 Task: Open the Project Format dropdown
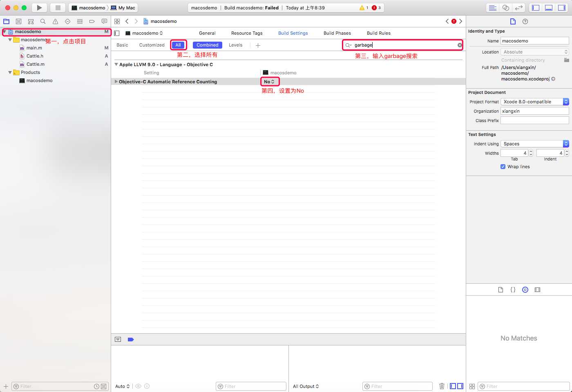point(535,102)
